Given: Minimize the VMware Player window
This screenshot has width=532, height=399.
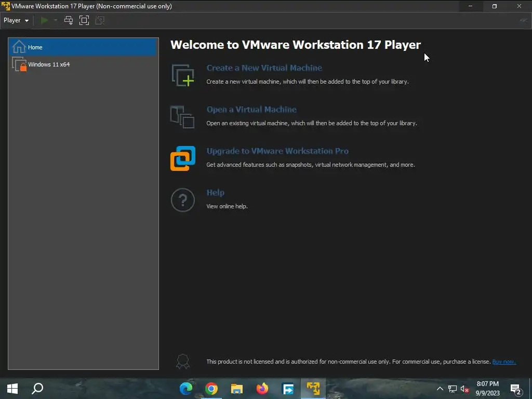Looking at the screenshot, I should pos(470,6).
